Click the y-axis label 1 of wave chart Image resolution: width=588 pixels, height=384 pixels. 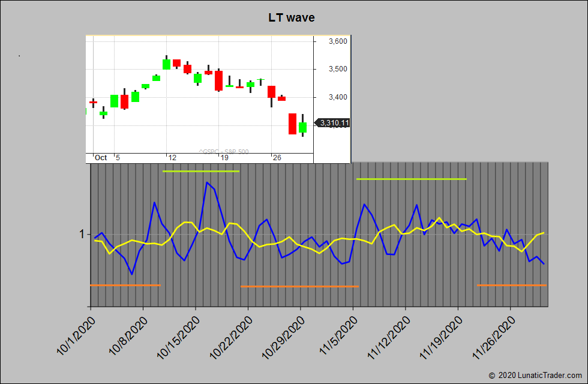(81, 234)
